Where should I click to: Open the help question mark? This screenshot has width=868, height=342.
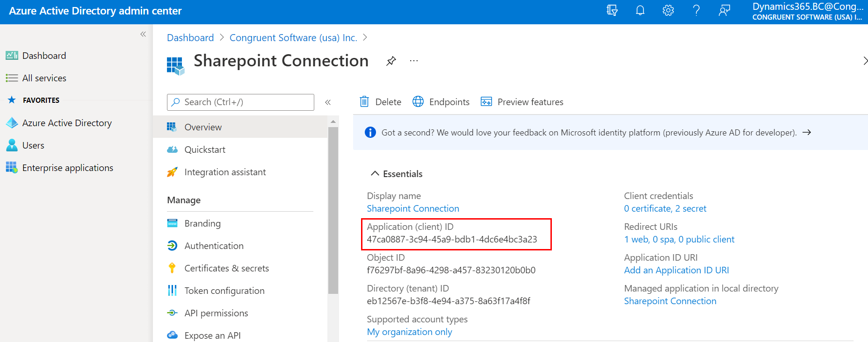click(696, 10)
